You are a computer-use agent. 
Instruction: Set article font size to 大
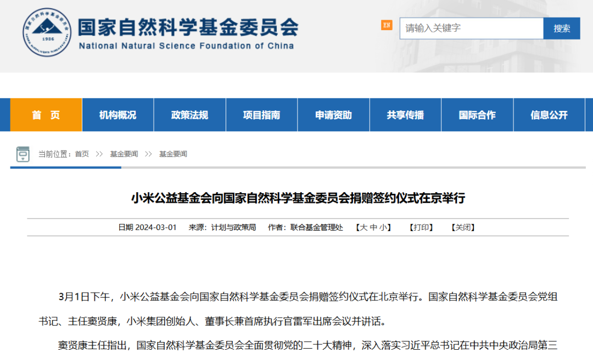[x=363, y=227]
